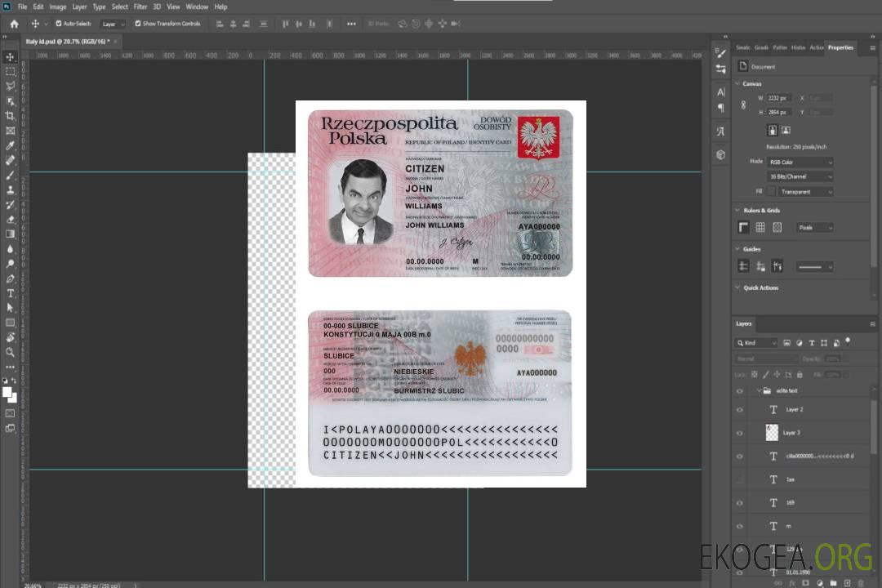Open Auto-Select Layer dropdown

click(x=113, y=24)
